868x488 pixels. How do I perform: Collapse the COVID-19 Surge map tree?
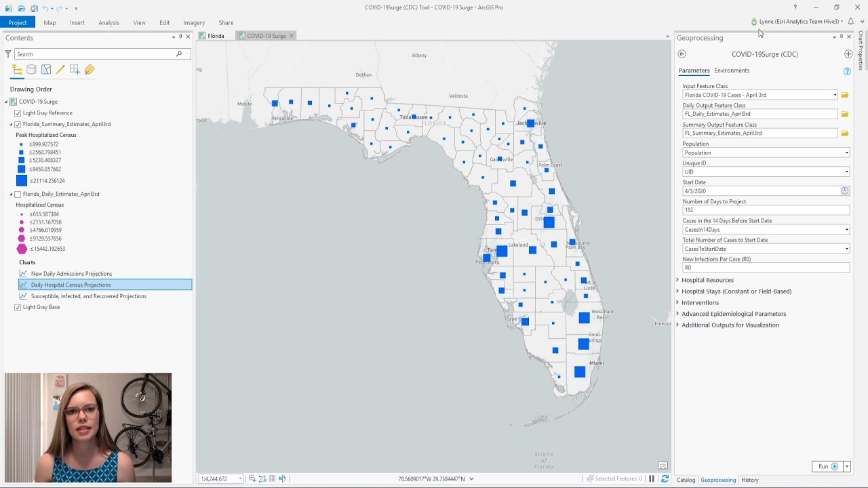(x=7, y=102)
